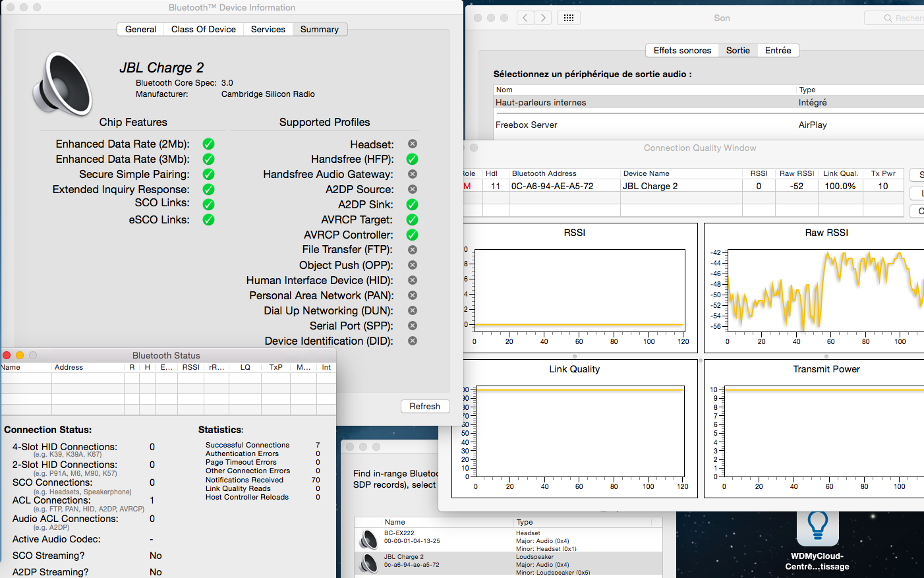The height and width of the screenshot is (578, 924).
Task: Click the JBL Charge 2 speaker icon
Action: (63, 84)
